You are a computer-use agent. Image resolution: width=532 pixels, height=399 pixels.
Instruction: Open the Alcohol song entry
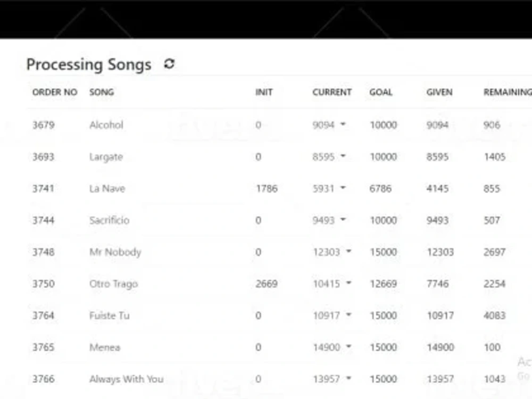[106, 125]
